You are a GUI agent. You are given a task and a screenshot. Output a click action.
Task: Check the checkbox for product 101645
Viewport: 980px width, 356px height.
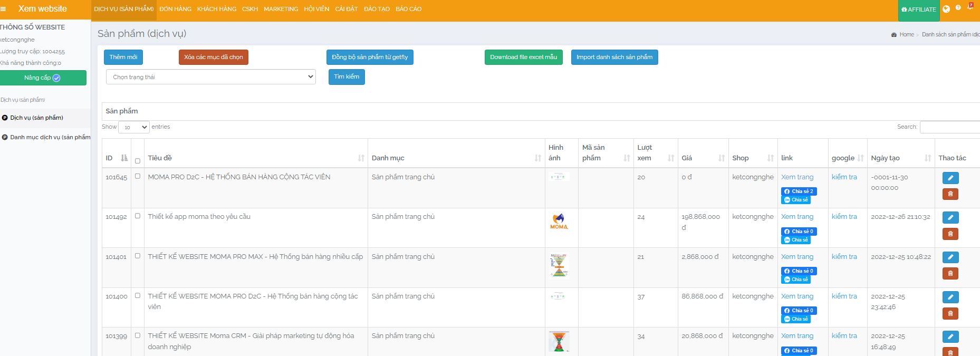138,176
